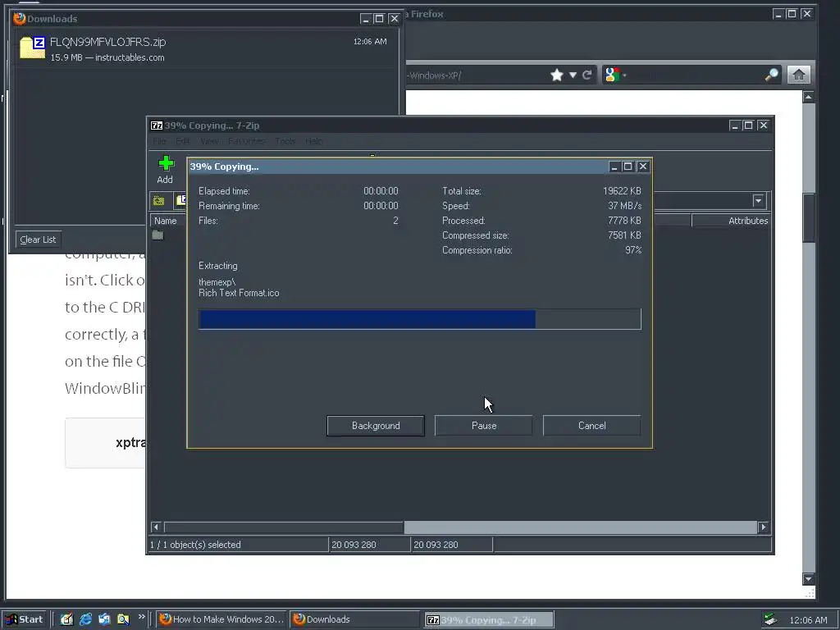Click the '97%' compression ratio value

point(633,250)
